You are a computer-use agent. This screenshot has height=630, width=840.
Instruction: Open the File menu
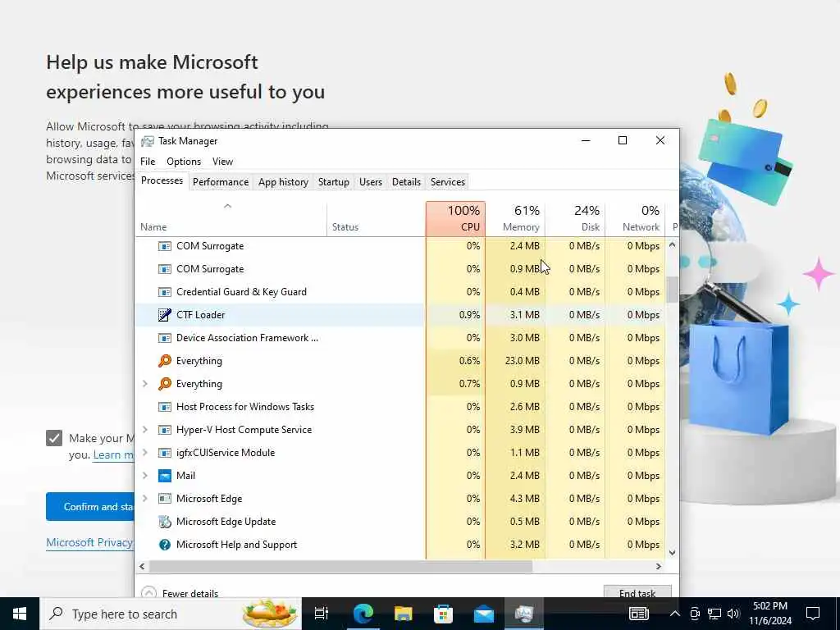tap(148, 162)
